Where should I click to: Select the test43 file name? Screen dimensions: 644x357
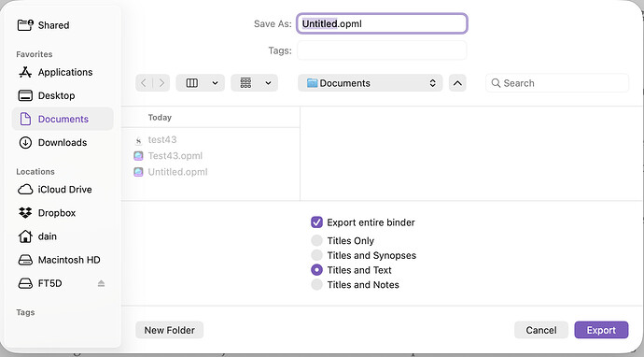162,140
